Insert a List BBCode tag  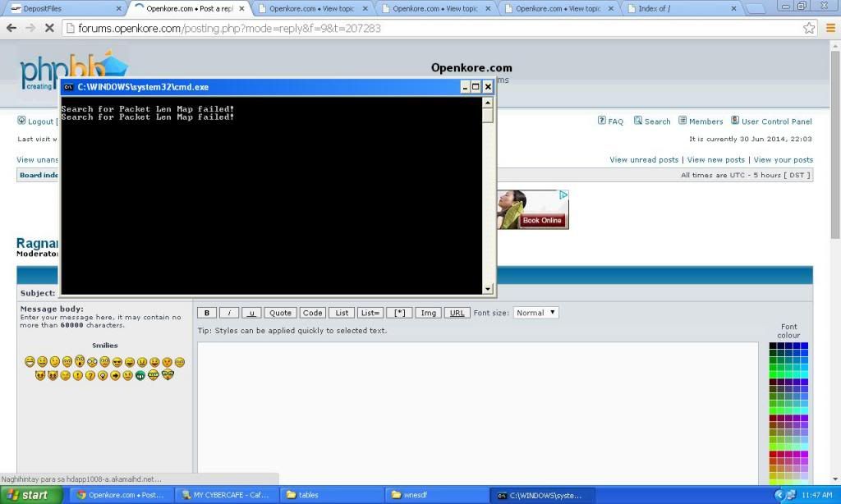(342, 313)
